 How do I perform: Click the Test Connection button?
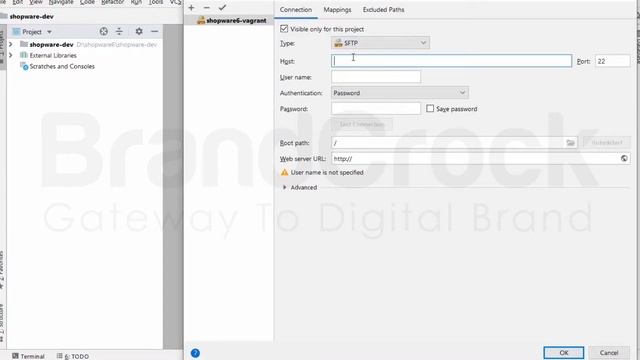coord(362,124)
